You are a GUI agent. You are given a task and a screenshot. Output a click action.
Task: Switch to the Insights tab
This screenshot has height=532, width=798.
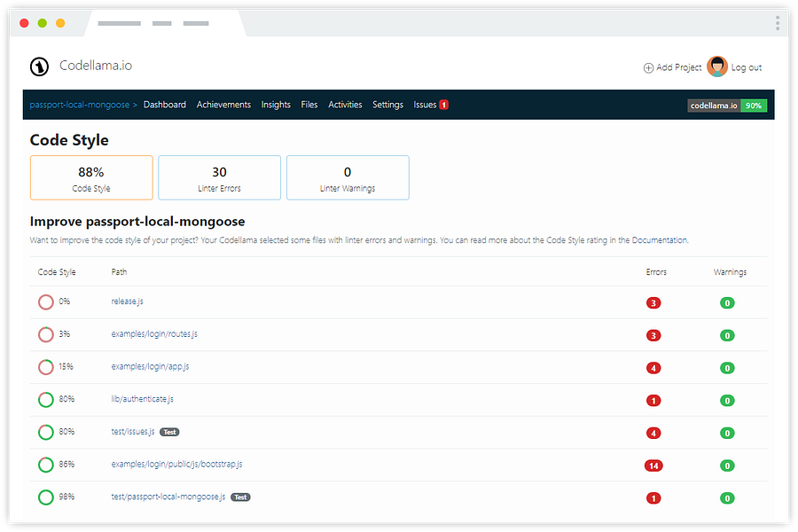[276, 105]
